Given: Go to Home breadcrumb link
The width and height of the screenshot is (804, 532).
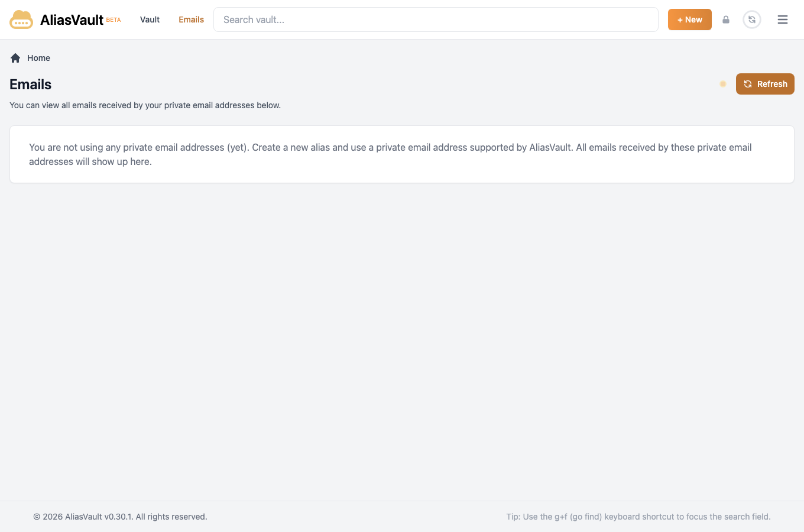Looking at the screenshot, I should pyautogui.click(x=38, y=58).
